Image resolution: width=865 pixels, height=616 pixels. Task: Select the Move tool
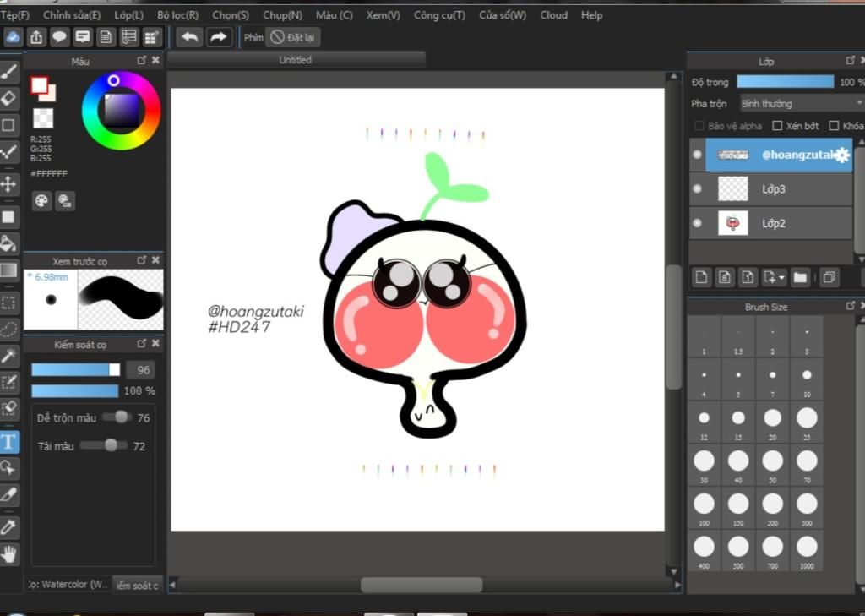(x=9, y=183)
